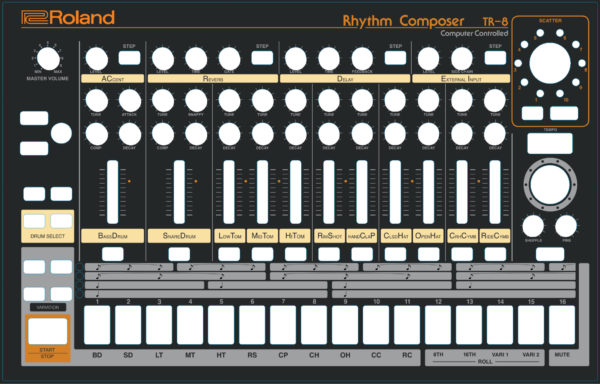Click the Bass Drum Decay knob
Image resolution: width=600 pixels, height=384 pixels.
(x=130, y=134)
